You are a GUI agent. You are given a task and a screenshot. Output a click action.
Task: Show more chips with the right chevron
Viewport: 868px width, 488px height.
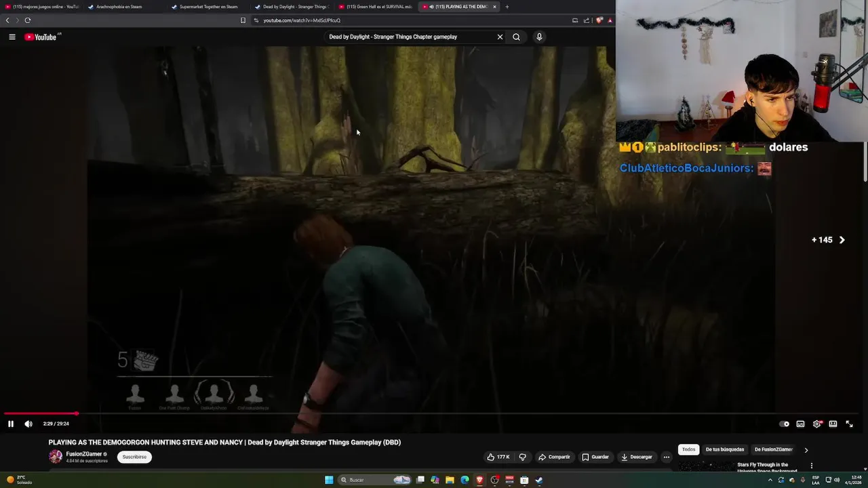tap(806, 449)
